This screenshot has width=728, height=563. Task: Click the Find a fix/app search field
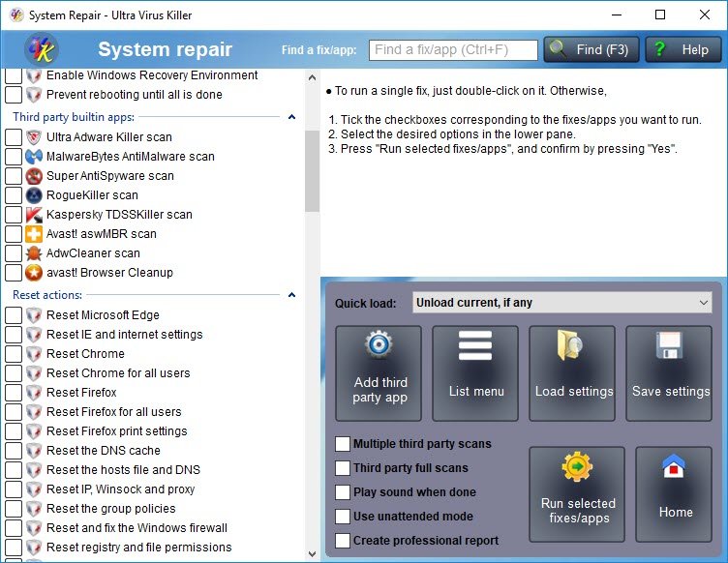453,49
